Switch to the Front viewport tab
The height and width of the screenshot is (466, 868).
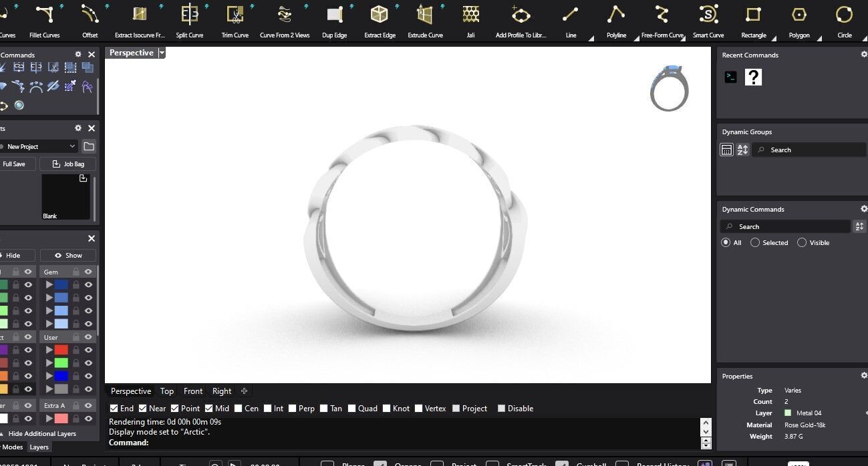pyautogui.click(x=193, y=391)
